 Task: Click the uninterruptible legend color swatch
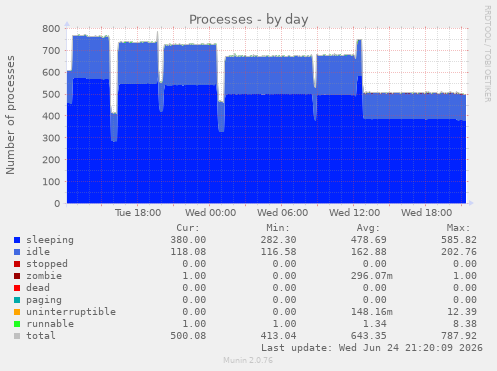coord(17,312)
